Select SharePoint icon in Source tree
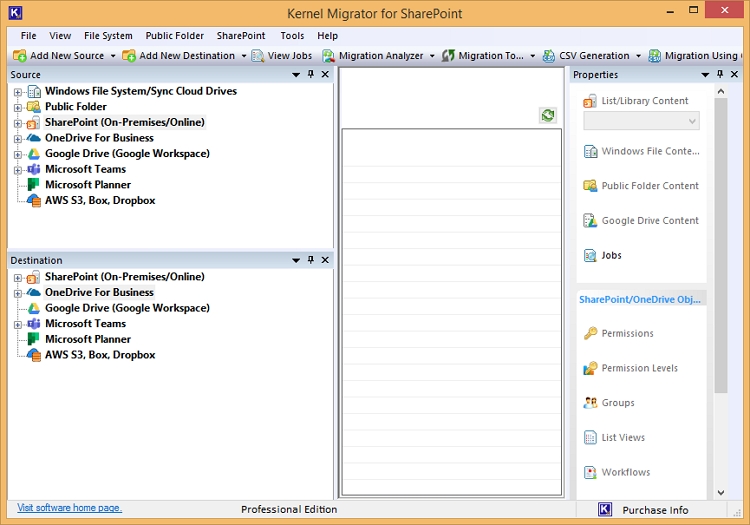750x525 pixels. click(x=33, y=122)
